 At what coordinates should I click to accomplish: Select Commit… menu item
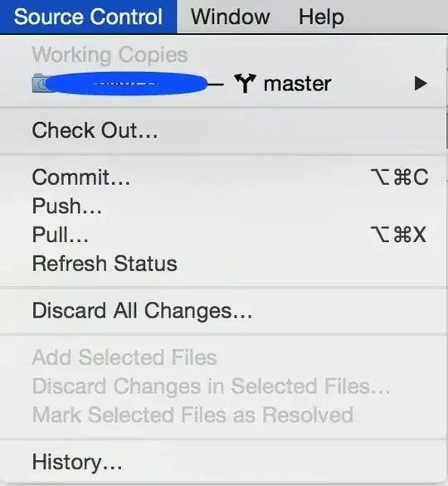pos(223,177)
